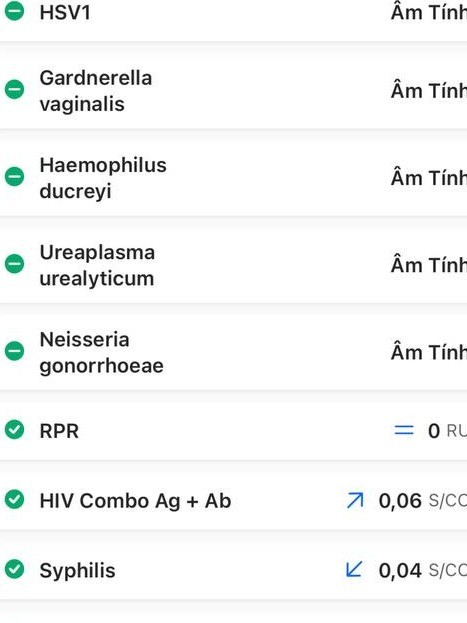Select the Neisseria gonorrhoeae test label
The height and width of the screenshot is (623, 467).
point(101,353)
